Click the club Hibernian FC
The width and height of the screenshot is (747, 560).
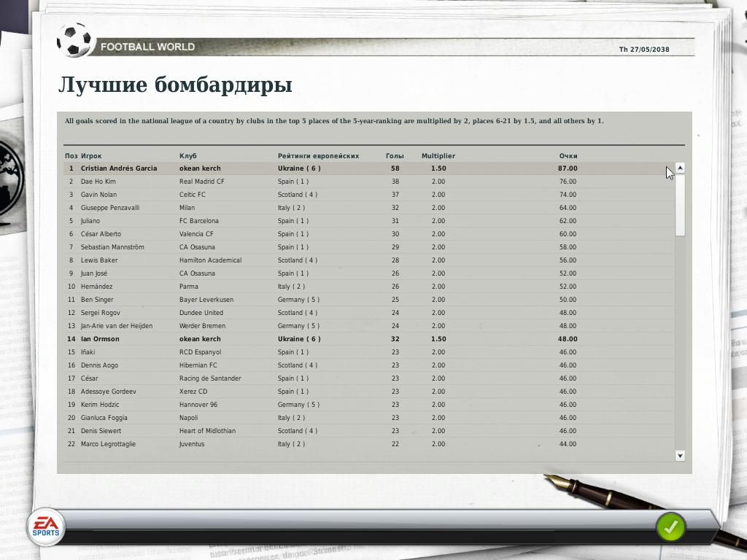coord(198,365)
